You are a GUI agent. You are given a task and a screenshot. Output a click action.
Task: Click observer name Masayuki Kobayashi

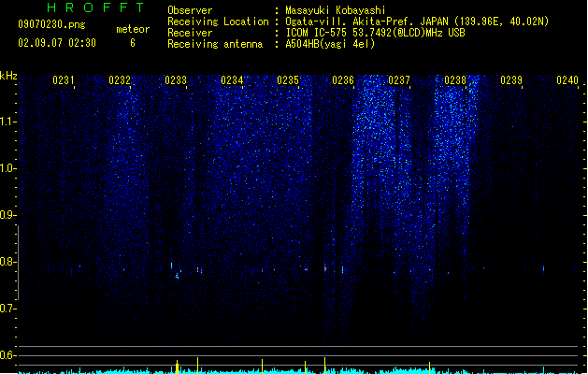click(336, 10)
